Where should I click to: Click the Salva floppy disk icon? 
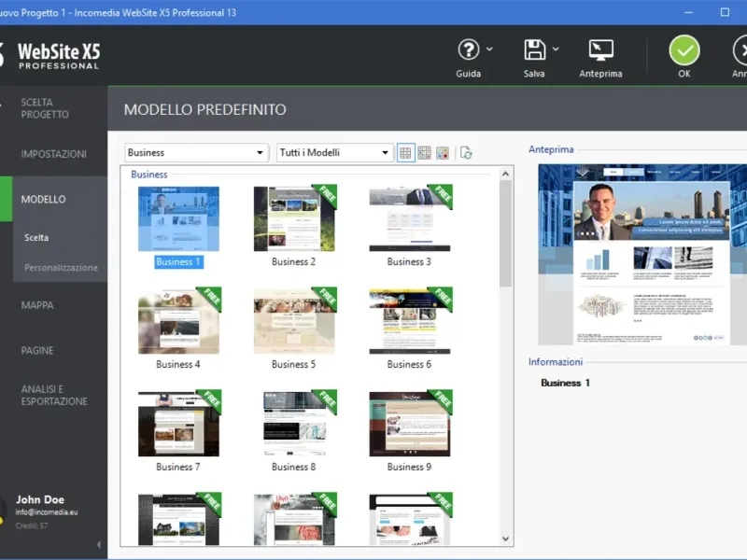(x=534, y=49)
